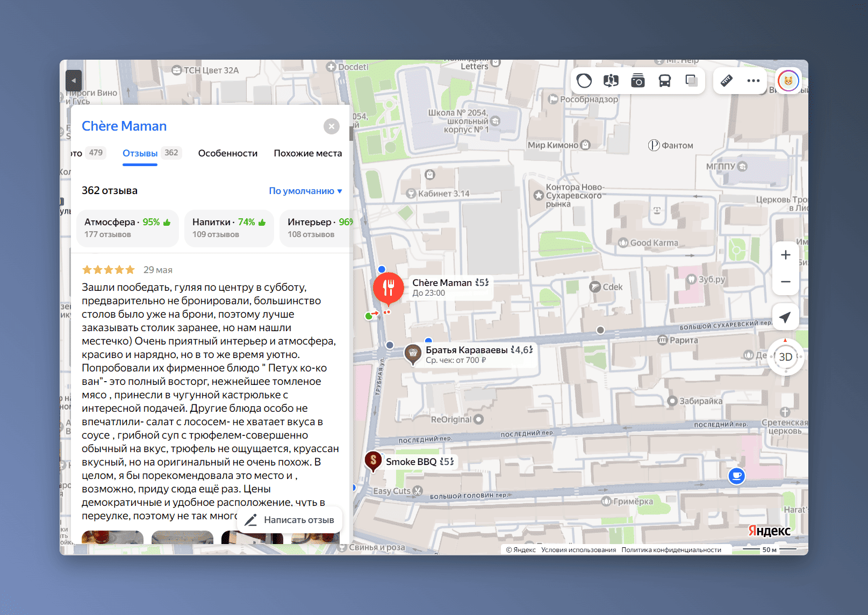Select the Братья Караваевы map marker icon
Viewport: 868px width, 615px height.
[x=413, y=354]
